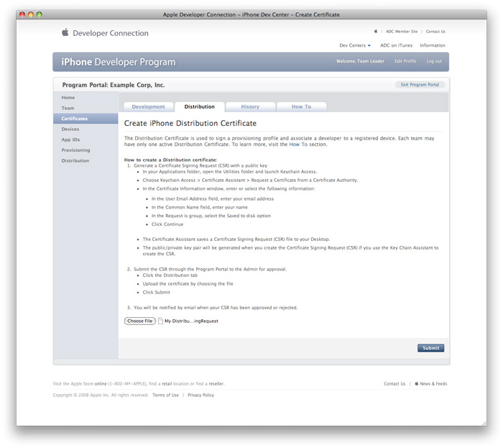The image size is (503, 448).
Task: Switch to the Development tab
Action: click(148, 107)
